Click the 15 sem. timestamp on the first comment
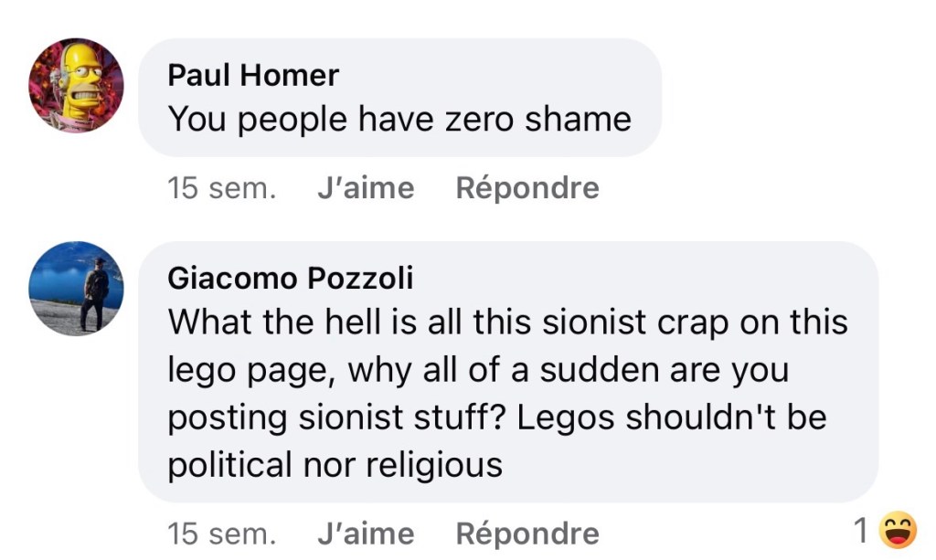The image size is (936, 560). point(221,187)
